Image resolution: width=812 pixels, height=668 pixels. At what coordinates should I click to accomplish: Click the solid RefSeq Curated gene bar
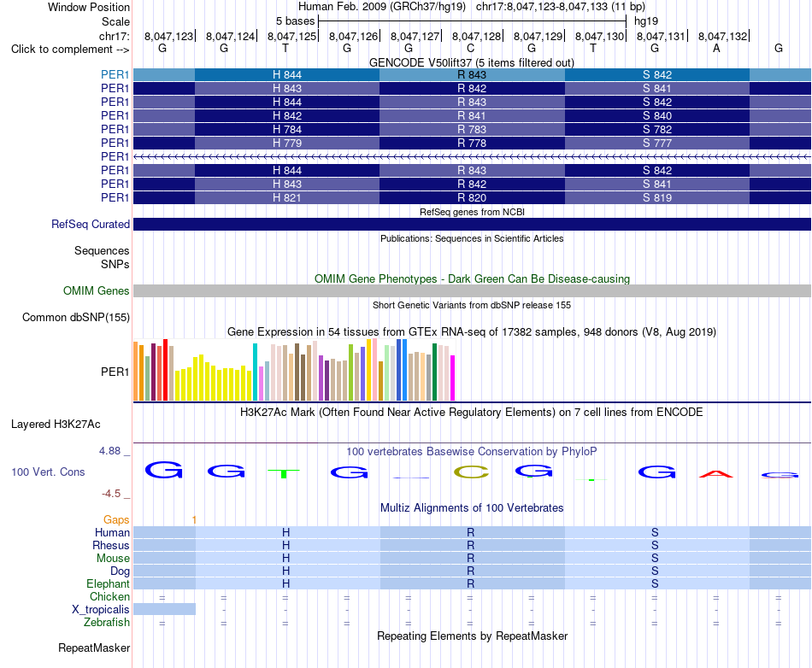pos(472,224)
